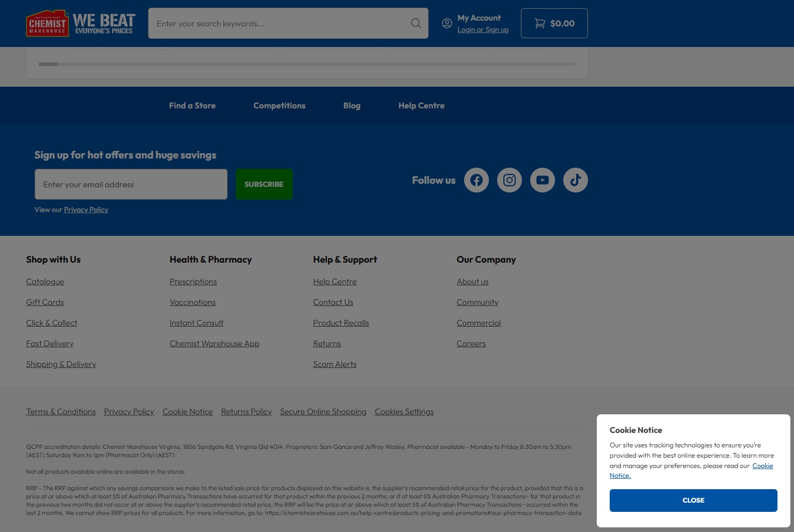Open Chemist Warehouse Facebook page icon
The image size is (794, 532).
click(476, 180)
